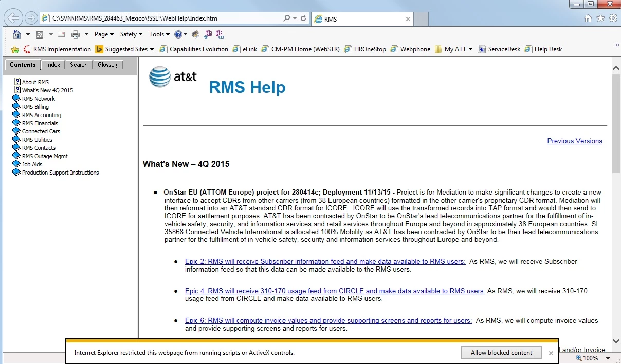Open the Print dropdown arrow
This screenshot has width=621, height=364.
[86, 34]
